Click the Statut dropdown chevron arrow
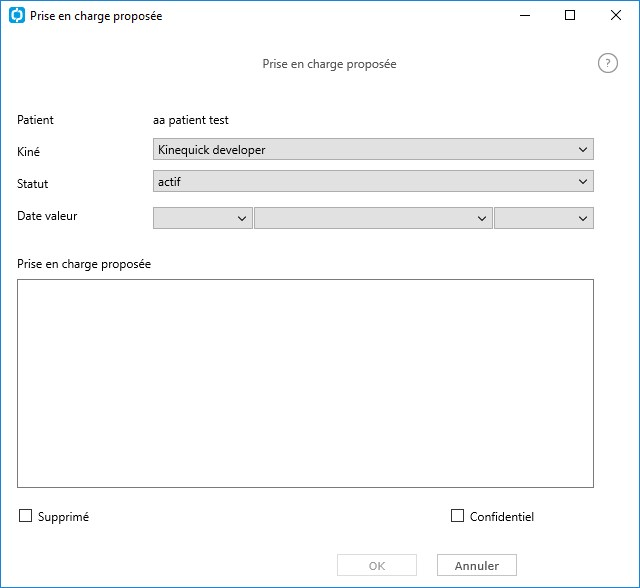Viewport: 640px width, 588px height. click(583, 182)
